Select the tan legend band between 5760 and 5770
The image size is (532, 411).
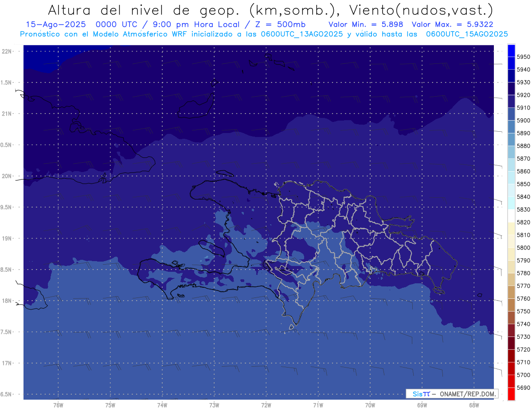pyautogui.click(x=511, y=292)
